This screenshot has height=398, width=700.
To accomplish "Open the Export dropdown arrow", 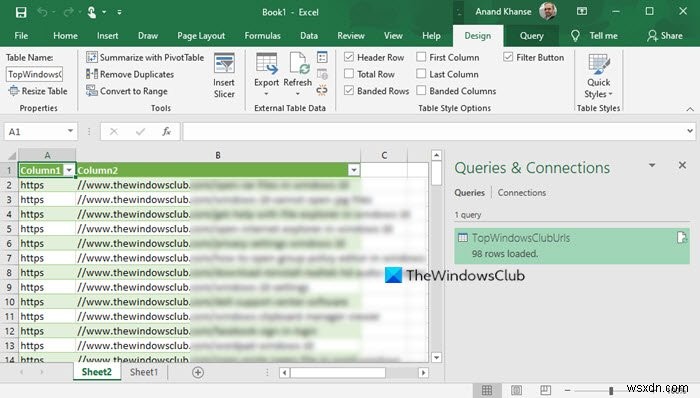I will 267,94.
